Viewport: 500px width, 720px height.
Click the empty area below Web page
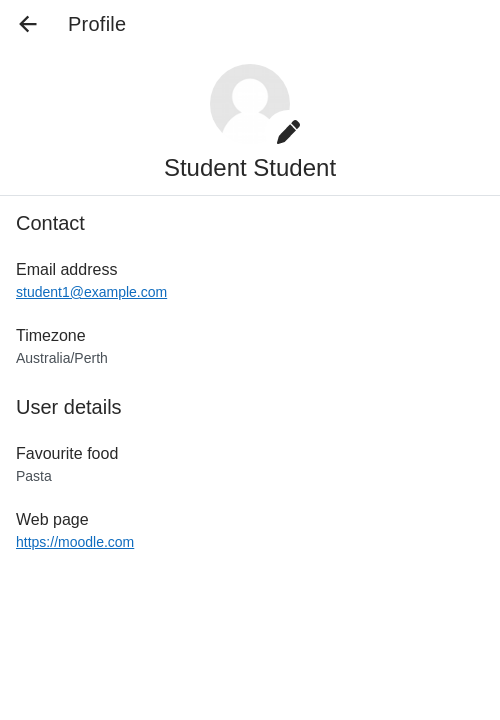click(250, 634)
